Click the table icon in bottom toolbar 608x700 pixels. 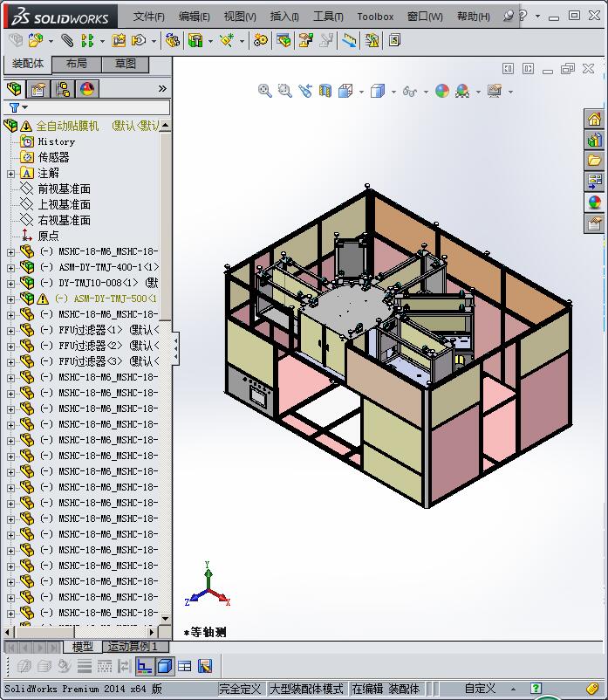(x=185, y=667)
